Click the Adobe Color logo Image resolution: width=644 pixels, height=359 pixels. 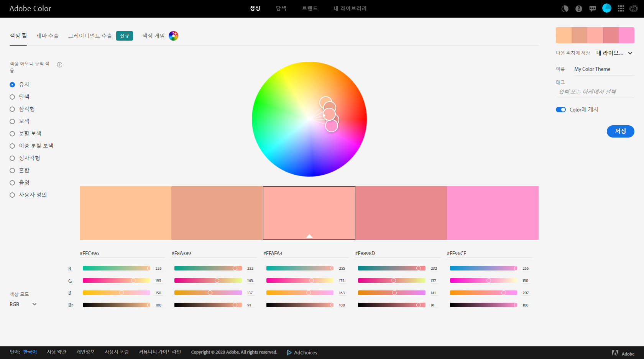point(30,8)
